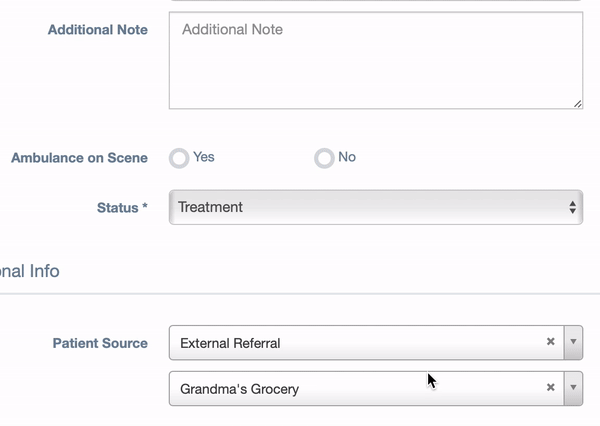Focus the Additional Note text area
This screenshot has height=426, width=600.
pyautogui.click(x=376, y=60)
